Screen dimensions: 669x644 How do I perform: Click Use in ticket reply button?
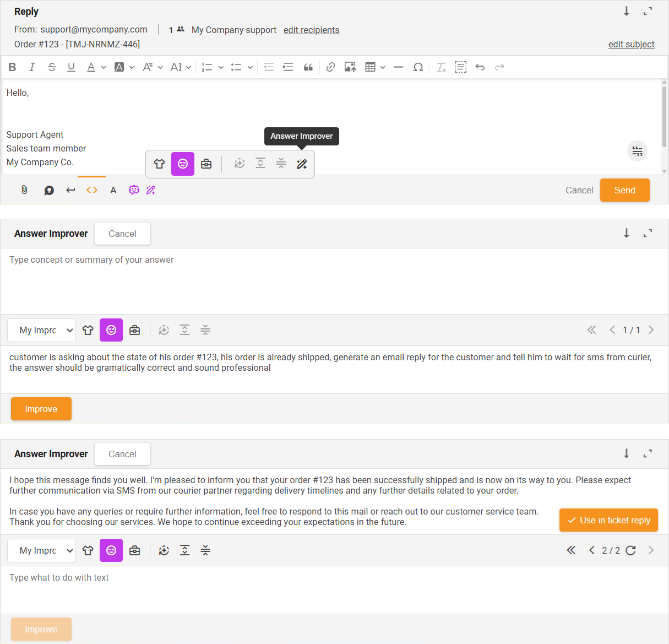point(608,521)
